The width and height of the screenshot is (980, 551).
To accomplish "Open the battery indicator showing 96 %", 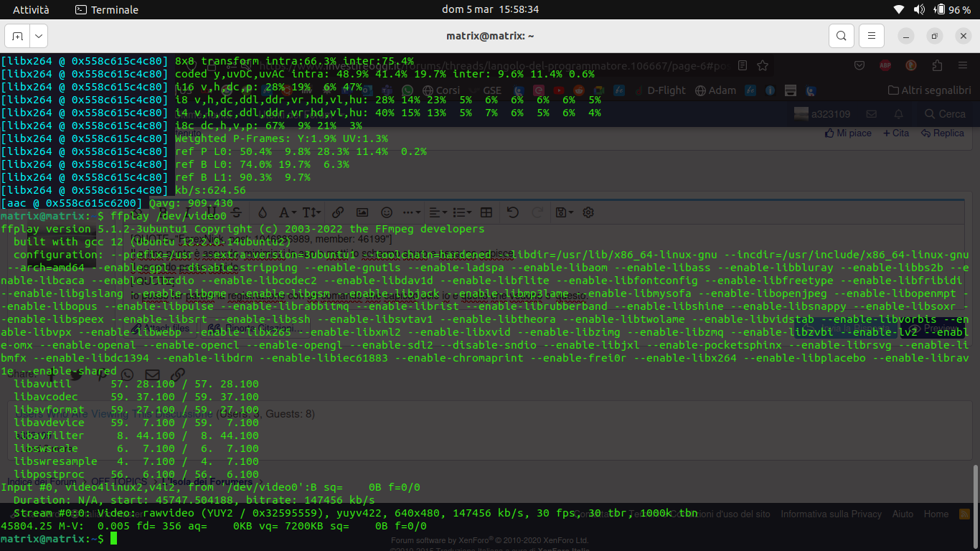I will pyautogui.click(x=952, y=10).
